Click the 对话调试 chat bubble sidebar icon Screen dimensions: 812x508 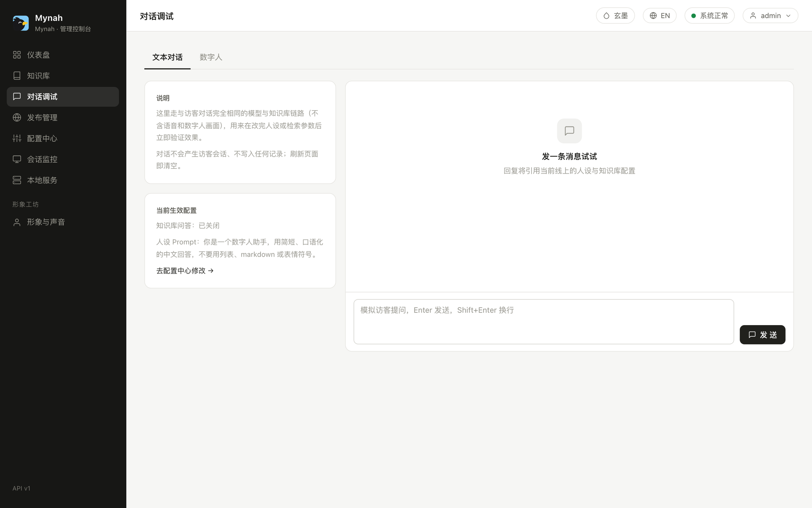click(x=17, y=97)
